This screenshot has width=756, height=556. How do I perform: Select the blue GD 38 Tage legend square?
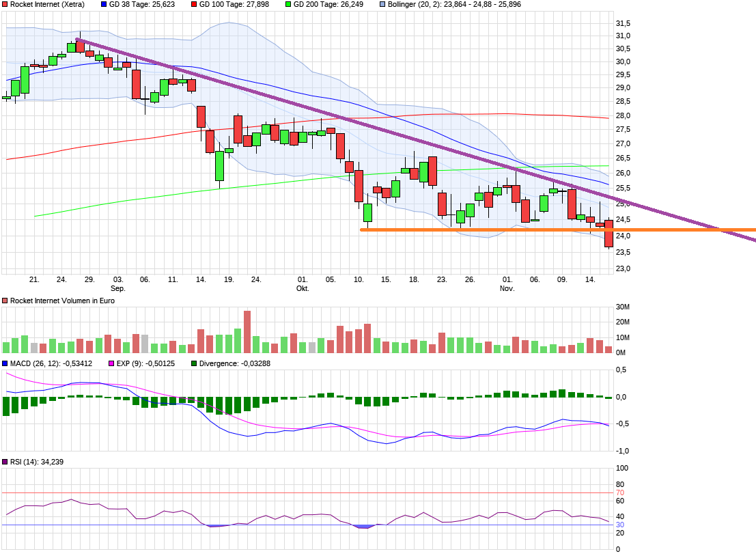point(103,5)
